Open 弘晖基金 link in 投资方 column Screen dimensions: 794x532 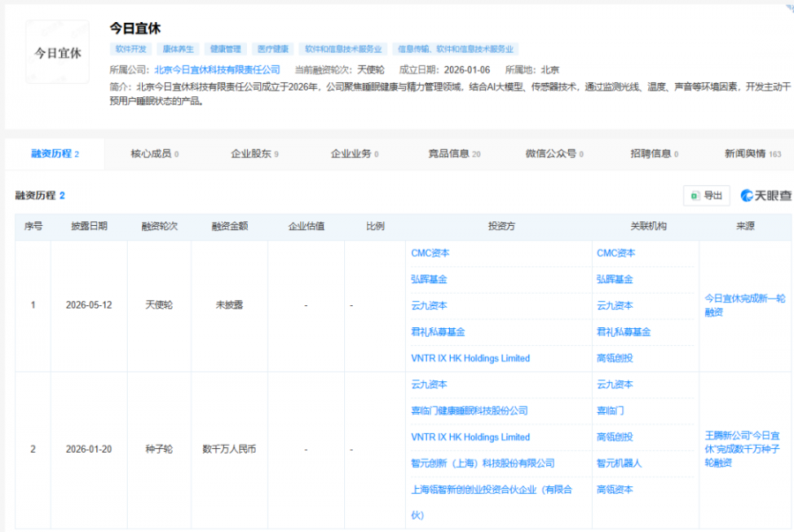(429, 280)
